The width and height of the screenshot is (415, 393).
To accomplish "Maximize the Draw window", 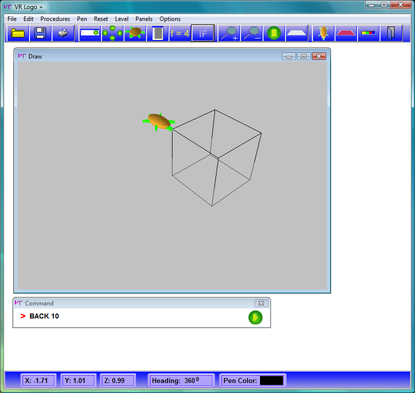I will tap(304, 56).
